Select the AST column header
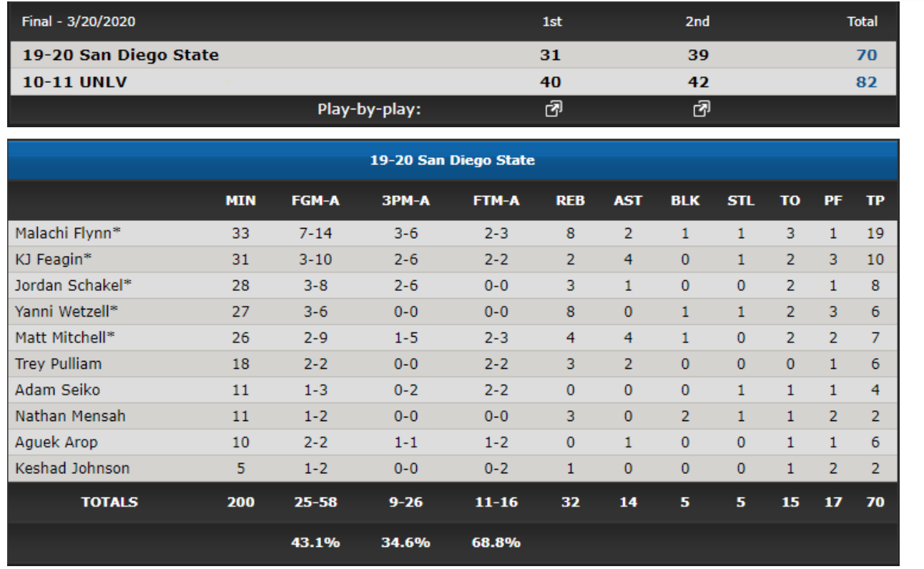The image size is (924, 569). click(x=628, y=201)
